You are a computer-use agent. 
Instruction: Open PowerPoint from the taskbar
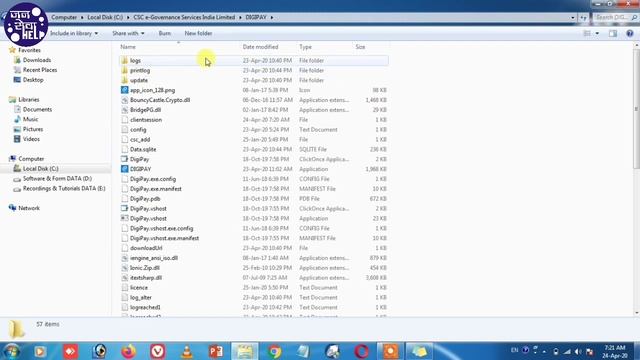point(216,351)
